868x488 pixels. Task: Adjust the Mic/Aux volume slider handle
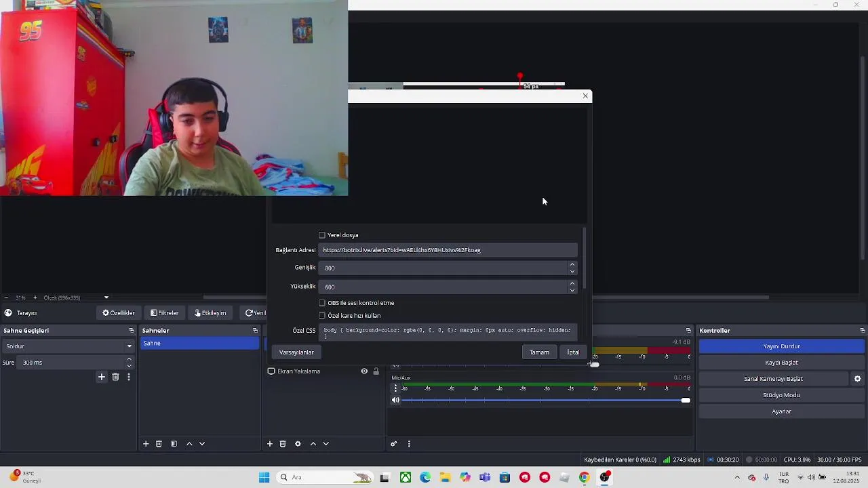tap(686, 401)
